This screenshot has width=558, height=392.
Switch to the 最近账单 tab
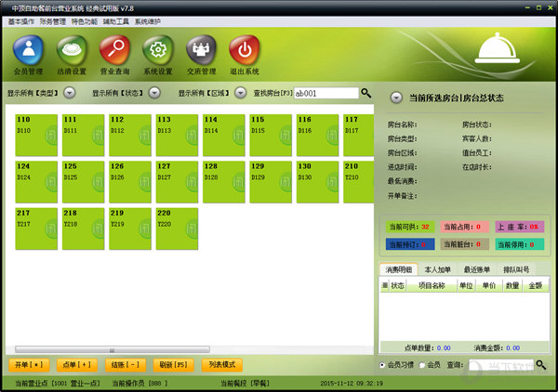(x=479, y=269)
